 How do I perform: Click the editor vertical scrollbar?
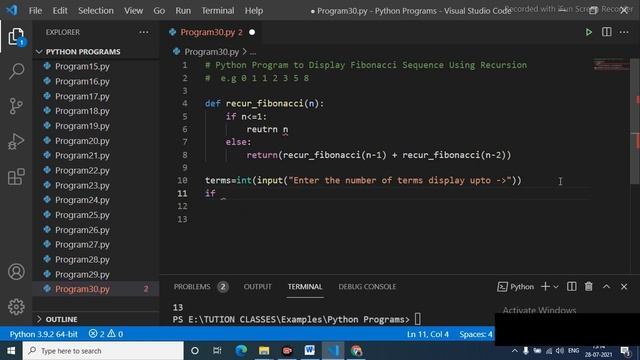pyautogui.click(x=636, y=122)
